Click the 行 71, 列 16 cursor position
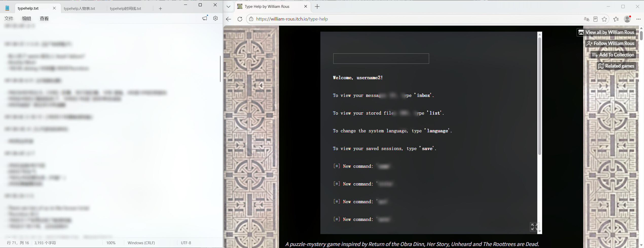Viewport: 644px width, 248px height. click(18, 243)
